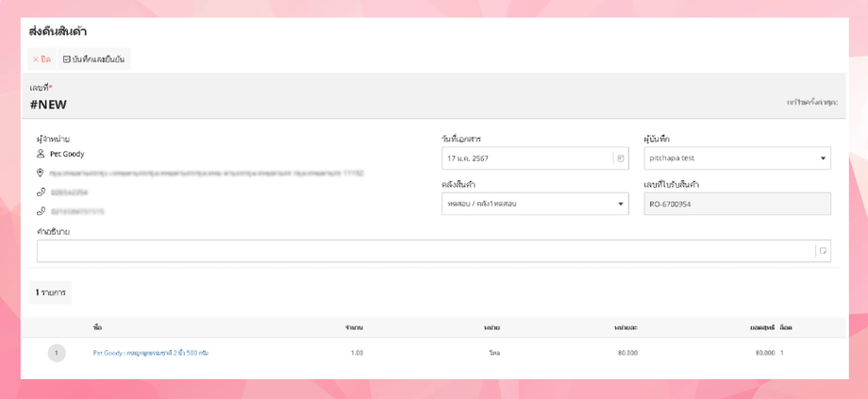Screen dimensions: 868x399
Task: Open the Pet Goody product link
Action: pos(151,353)
